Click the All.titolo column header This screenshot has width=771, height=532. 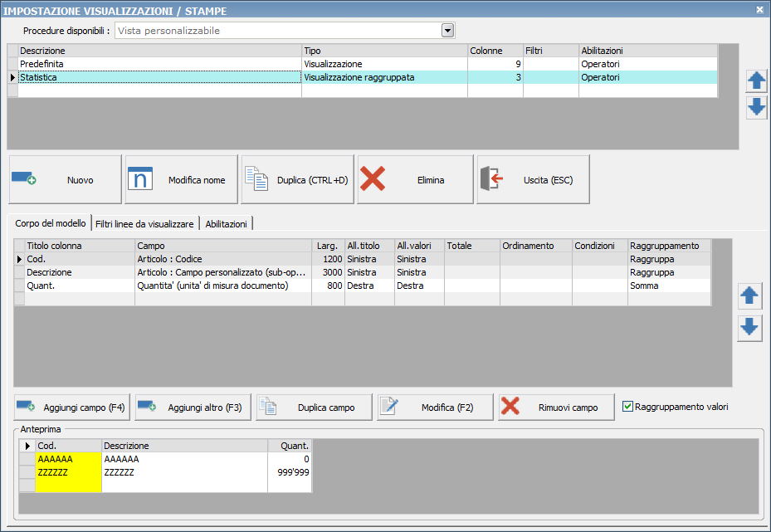tap(370, 246)
